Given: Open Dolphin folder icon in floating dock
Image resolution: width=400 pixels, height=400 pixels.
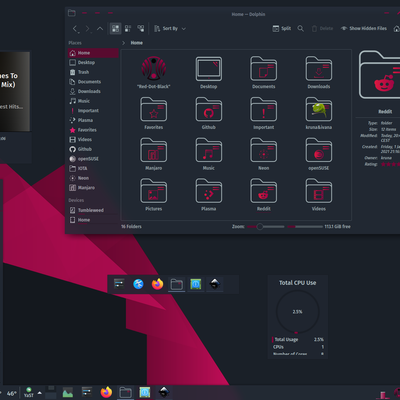Looking at the screenshot, I should pyautogui.click(x=176, y=284).
